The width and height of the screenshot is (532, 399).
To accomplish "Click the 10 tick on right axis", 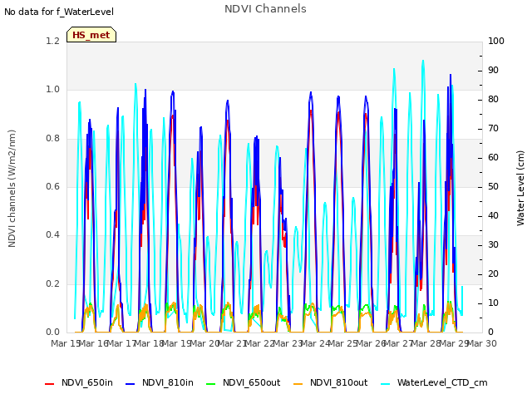I will click(493, 303).
